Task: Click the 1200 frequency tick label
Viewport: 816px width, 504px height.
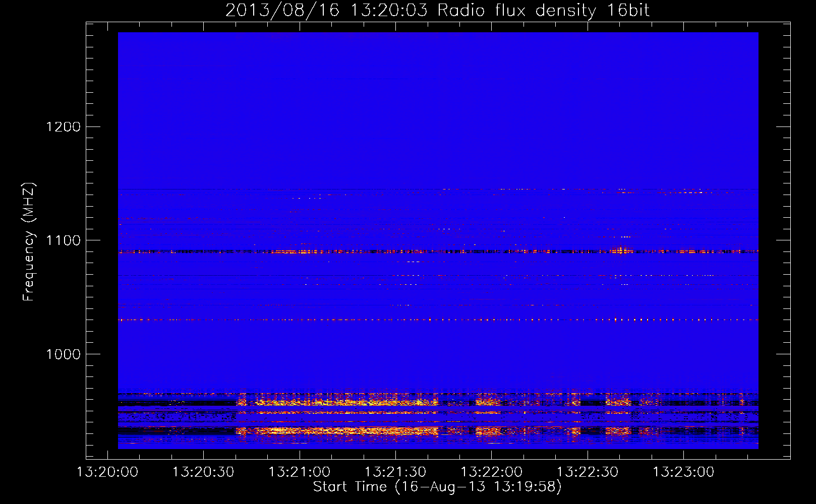Action: click(x=64, y=127)
